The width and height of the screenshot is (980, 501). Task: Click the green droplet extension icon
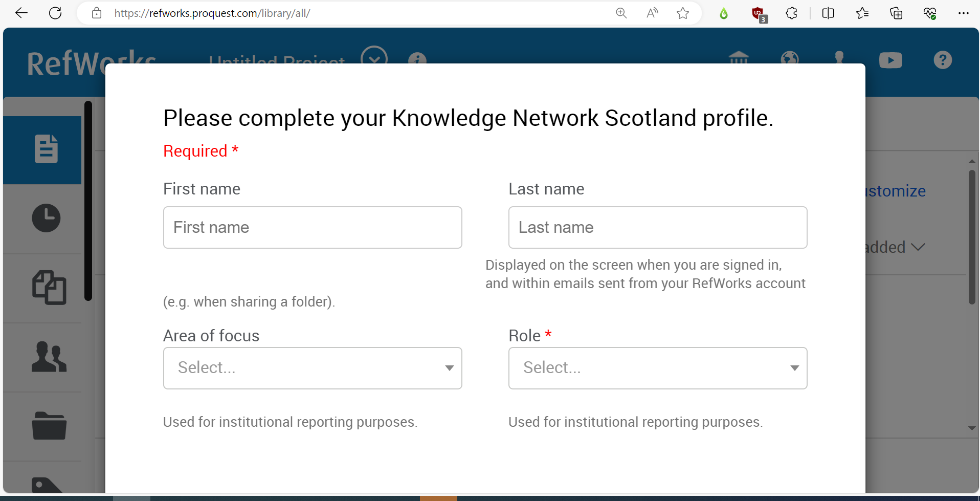click(723, 13)
